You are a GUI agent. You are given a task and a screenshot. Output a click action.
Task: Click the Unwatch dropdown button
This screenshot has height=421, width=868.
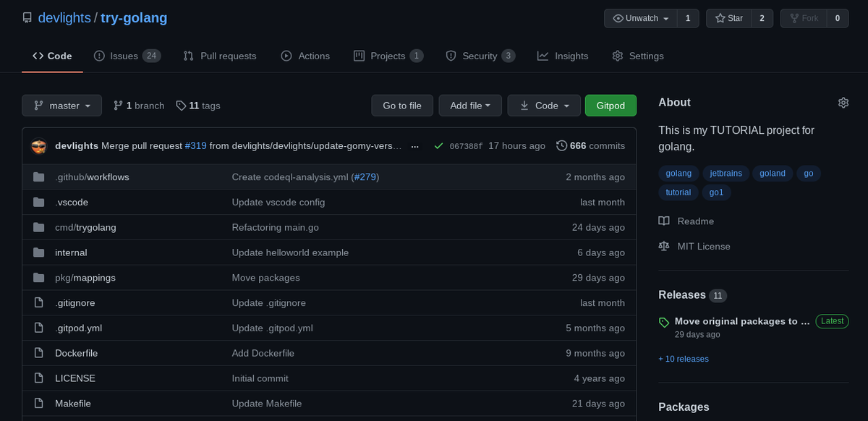click(641, 18)
